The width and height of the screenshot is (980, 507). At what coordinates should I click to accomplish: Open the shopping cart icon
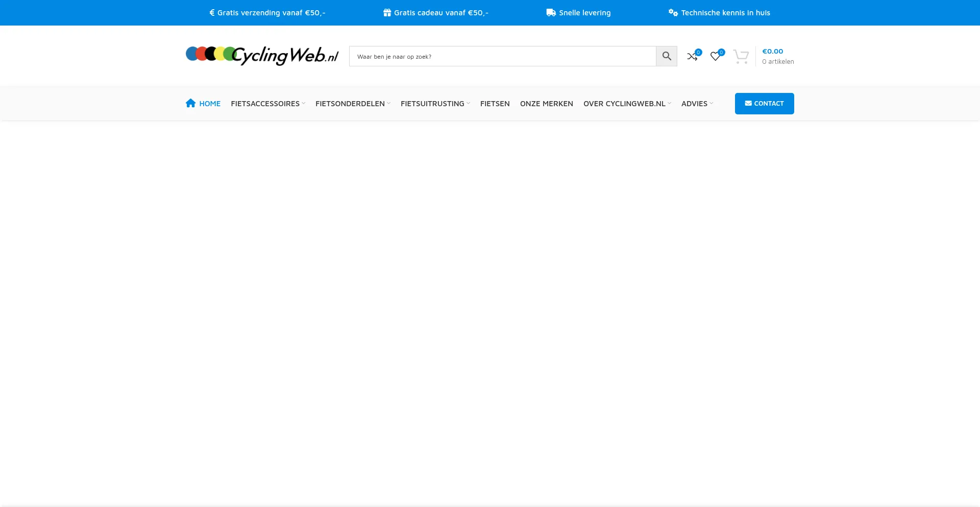click(x=741, y=57)
